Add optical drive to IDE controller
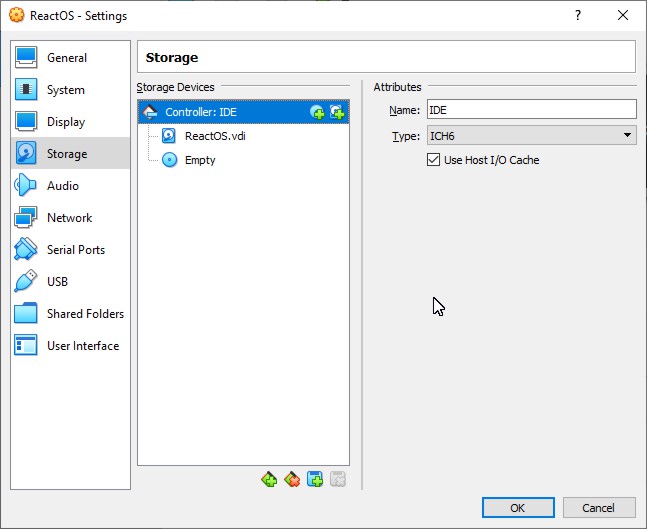 coord(317,112)
